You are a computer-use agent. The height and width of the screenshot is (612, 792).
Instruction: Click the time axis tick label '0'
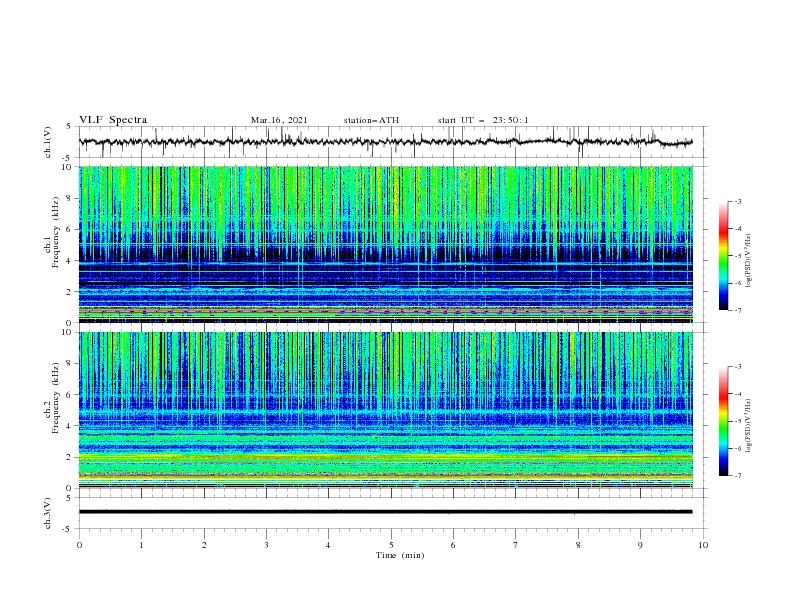point(79,545)
